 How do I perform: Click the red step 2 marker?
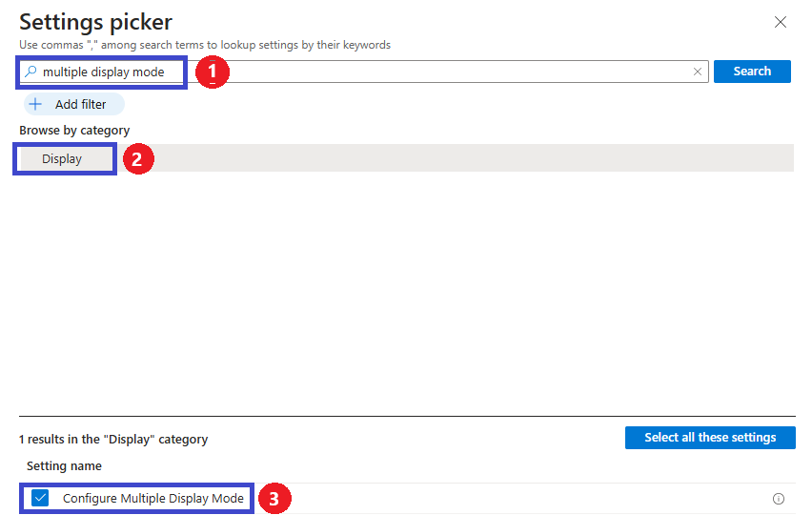(x=138, y=158)
